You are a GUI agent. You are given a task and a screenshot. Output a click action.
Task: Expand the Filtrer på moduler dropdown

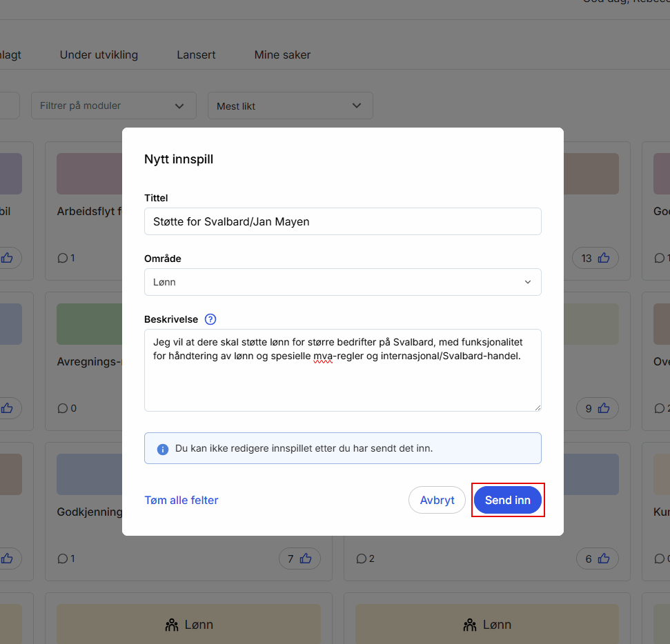(x=113, y=105)
